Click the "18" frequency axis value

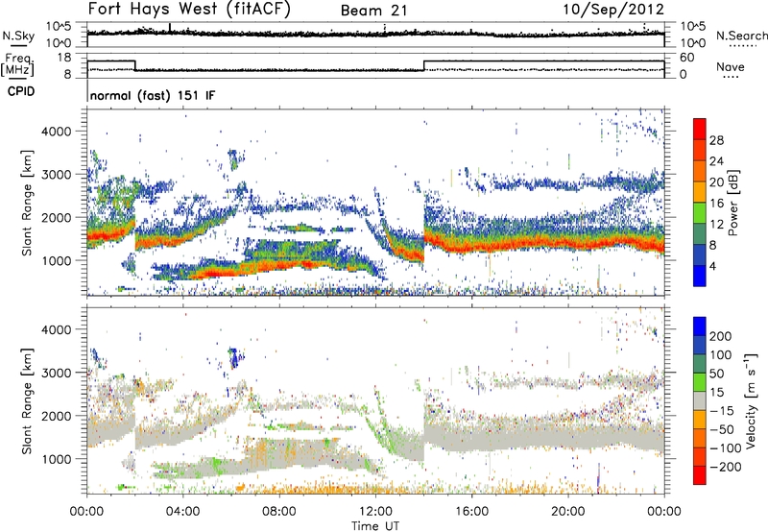coord(64,58)
